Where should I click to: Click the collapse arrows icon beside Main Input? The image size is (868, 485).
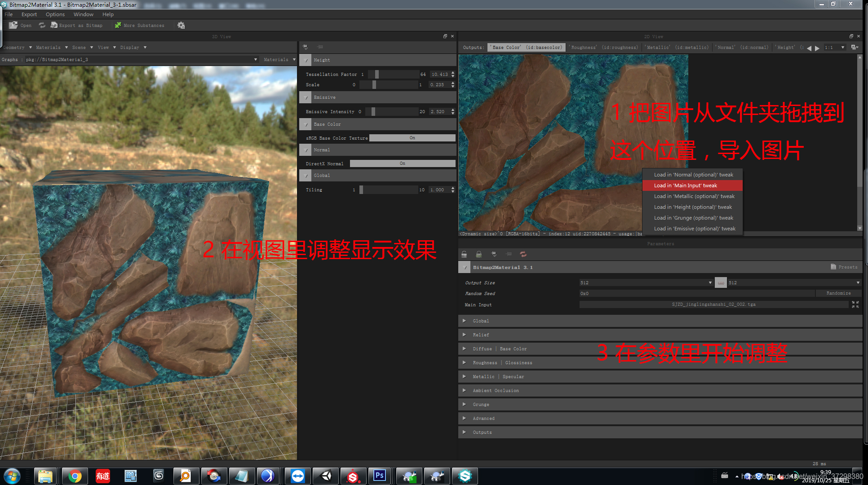pos(855,304)
